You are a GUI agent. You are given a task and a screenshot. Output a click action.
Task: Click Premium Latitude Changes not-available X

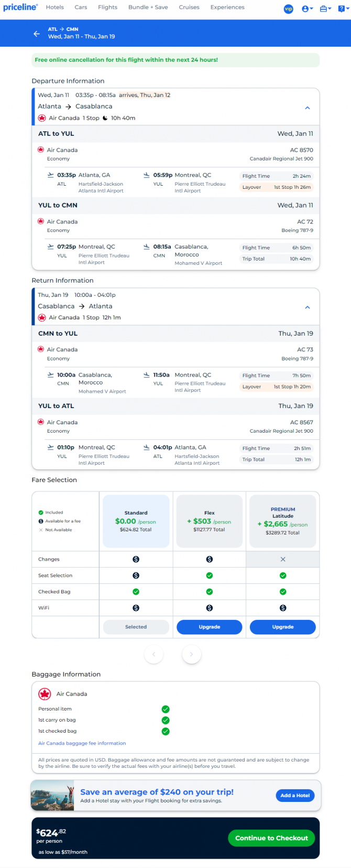tap(283, 559)
